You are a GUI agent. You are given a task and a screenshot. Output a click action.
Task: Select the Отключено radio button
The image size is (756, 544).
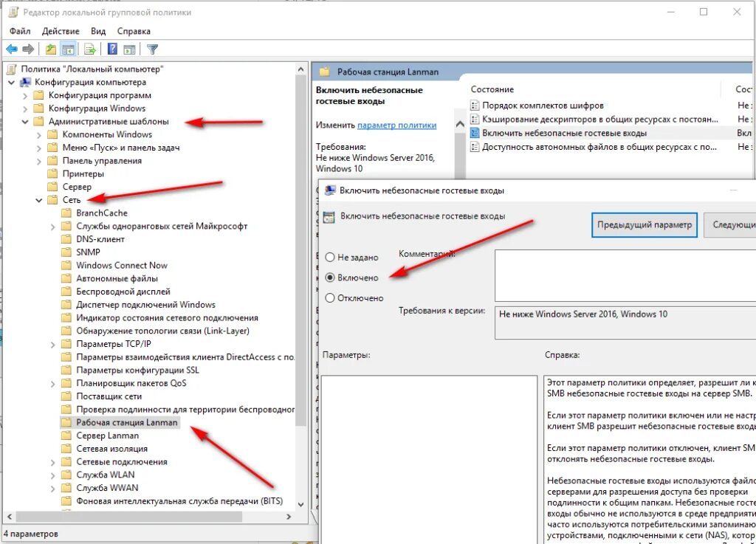pyautogui.click(x=330, y=297)
